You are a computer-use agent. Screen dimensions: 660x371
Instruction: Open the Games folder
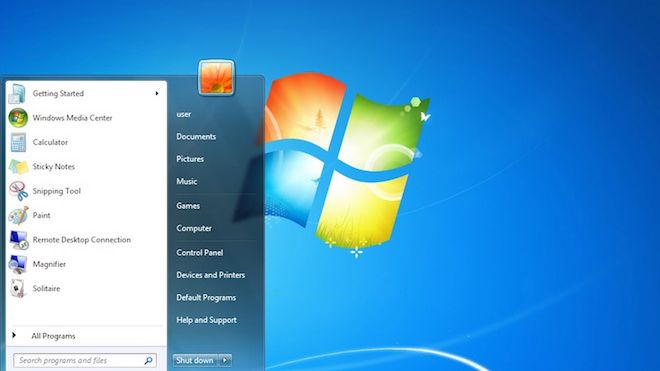[x=188, y=206]
